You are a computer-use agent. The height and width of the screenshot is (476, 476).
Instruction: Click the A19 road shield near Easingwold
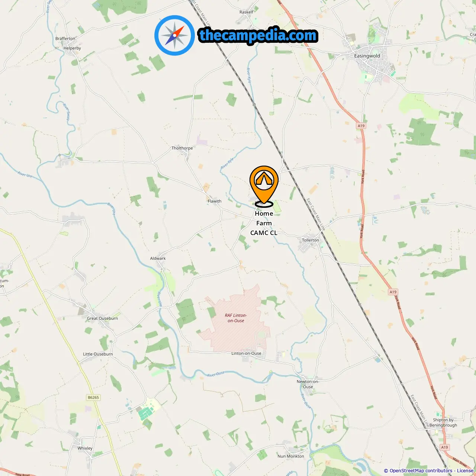[361, 126]
